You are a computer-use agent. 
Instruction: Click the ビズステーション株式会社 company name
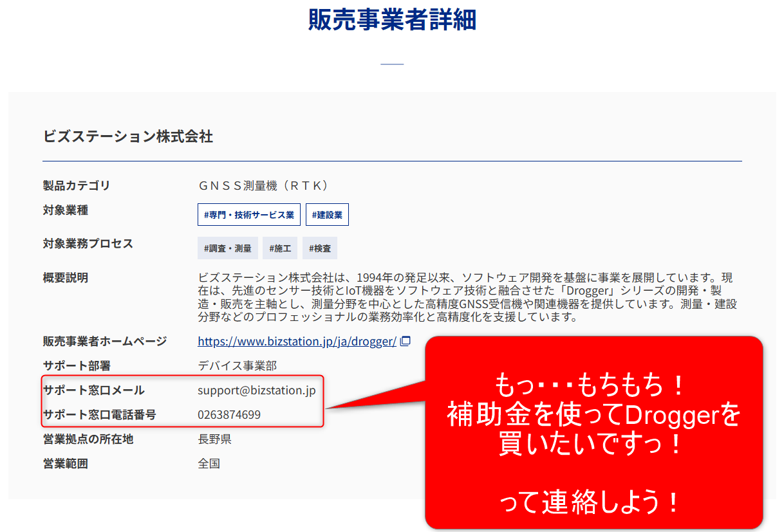127,136
